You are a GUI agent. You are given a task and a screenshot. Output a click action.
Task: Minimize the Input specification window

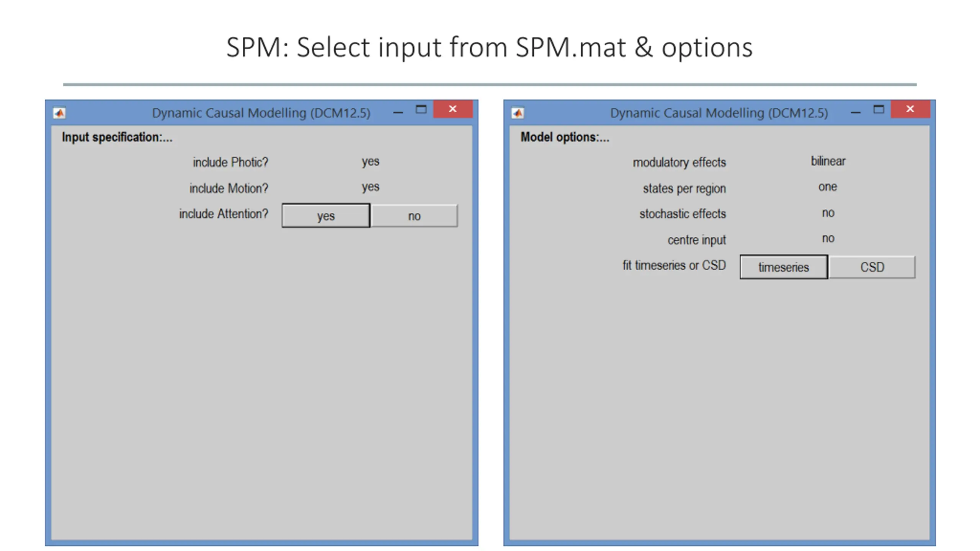pos(398,112)
